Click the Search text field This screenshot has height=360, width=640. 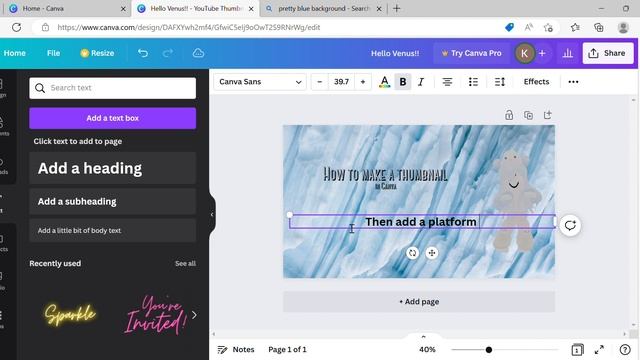(113, 88)
